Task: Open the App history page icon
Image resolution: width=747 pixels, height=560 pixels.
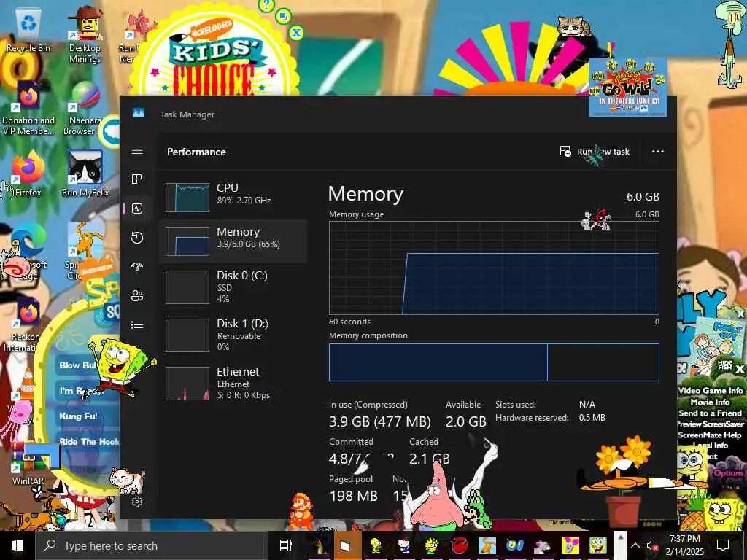Action: 137,238
